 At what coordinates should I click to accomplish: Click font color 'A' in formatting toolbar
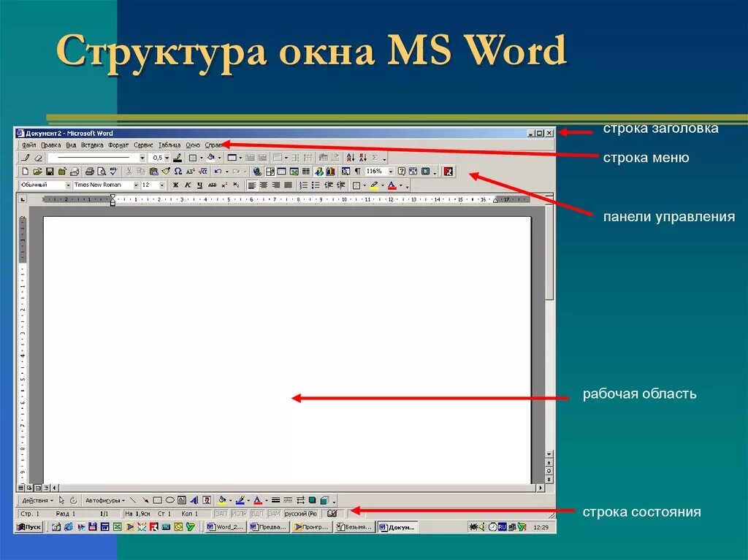click(392, 185)
